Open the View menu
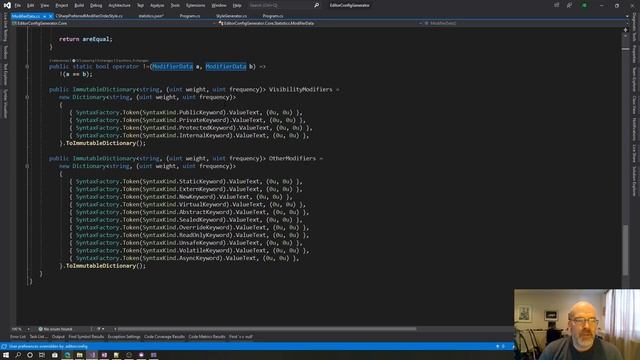The height and width of the screenshot is (360, 640). pyautogui.click(x=44, y=5)
